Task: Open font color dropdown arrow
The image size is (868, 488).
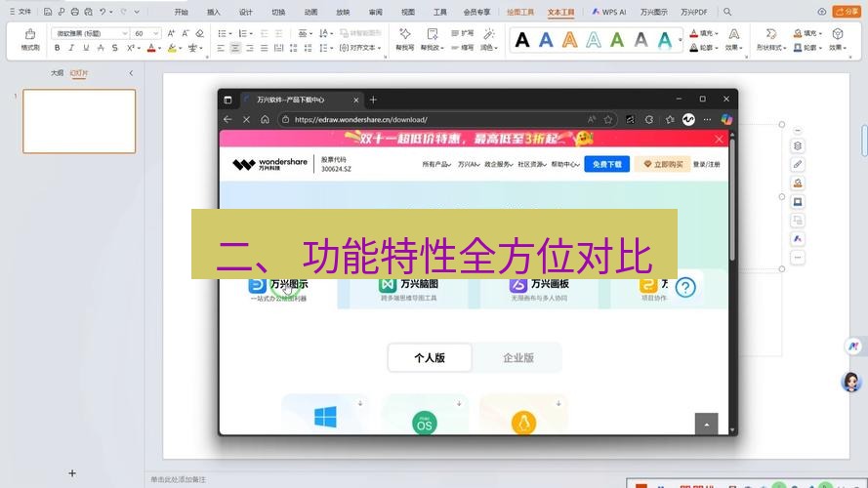Action: pos(159,49)
